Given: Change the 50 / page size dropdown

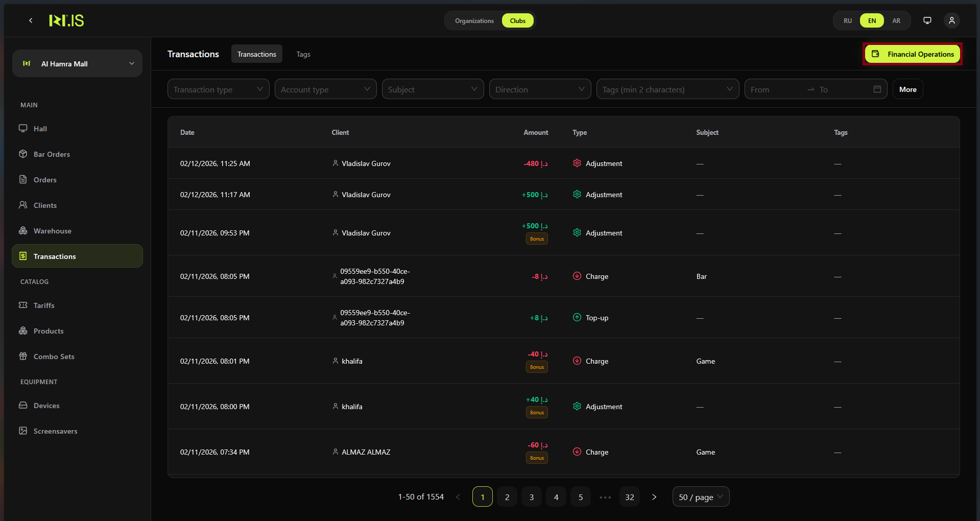Looking at the screenshot, I should 700,497.
